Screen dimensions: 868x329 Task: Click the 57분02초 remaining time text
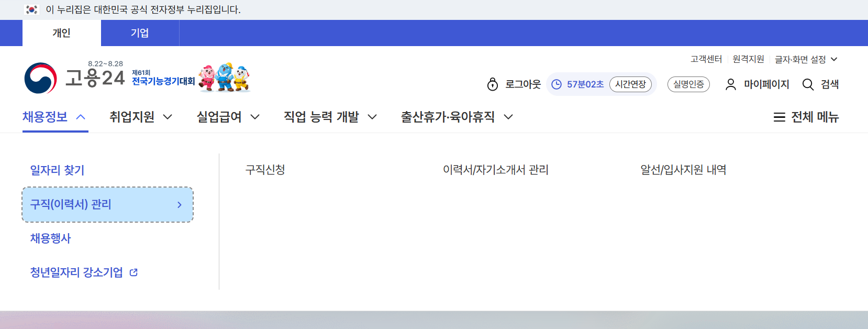(x=585, y=84)
